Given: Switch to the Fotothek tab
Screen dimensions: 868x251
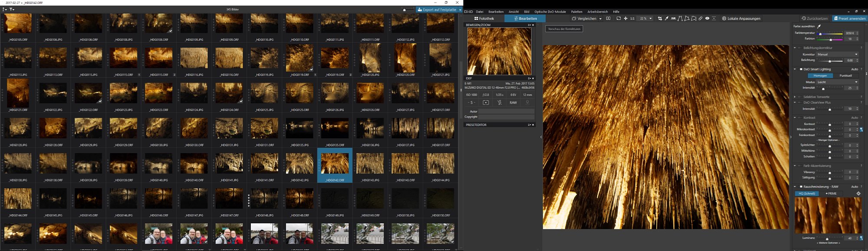Looking at the screenshot, I should tap(484, 19).
